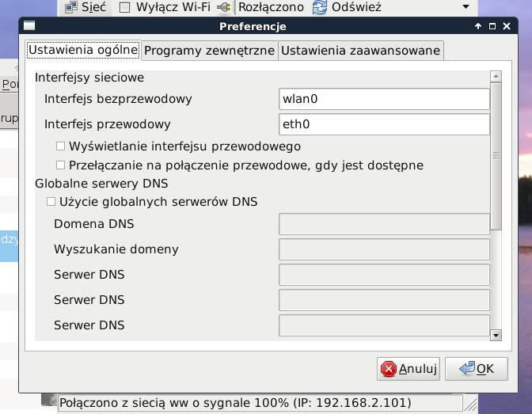Open the Ustawienia zaawansowane tab
This screenshot has width=532, height=414.
[360, 51]
